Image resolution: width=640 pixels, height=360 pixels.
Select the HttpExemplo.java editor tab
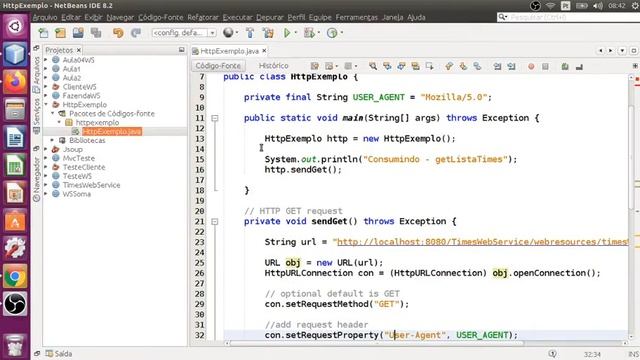click(x=229, y=51)
